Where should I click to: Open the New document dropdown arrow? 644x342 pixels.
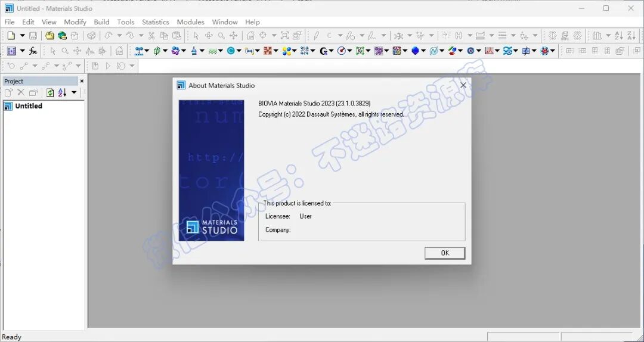click(x=22, y=36)
